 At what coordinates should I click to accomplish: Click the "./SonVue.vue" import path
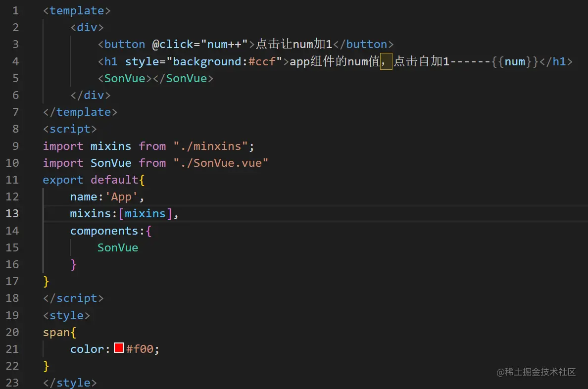pos(221,163)
